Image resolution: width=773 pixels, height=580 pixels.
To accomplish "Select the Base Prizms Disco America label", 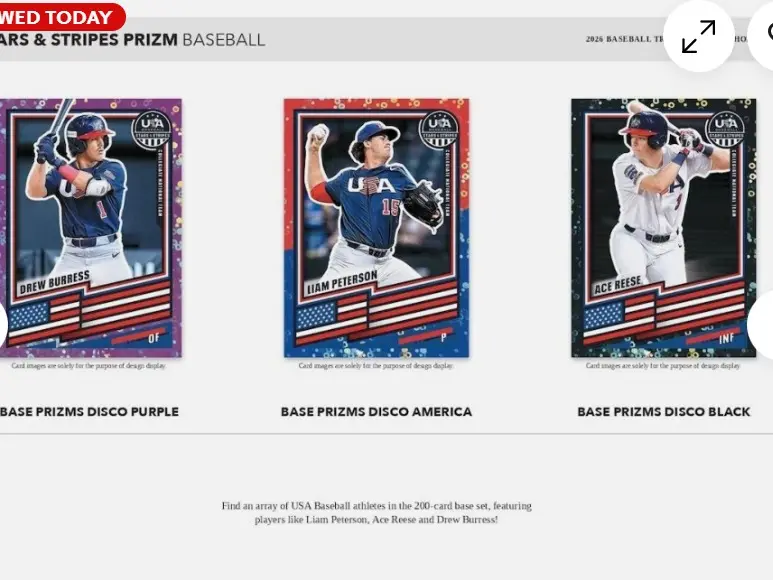I will click(376, 411).
